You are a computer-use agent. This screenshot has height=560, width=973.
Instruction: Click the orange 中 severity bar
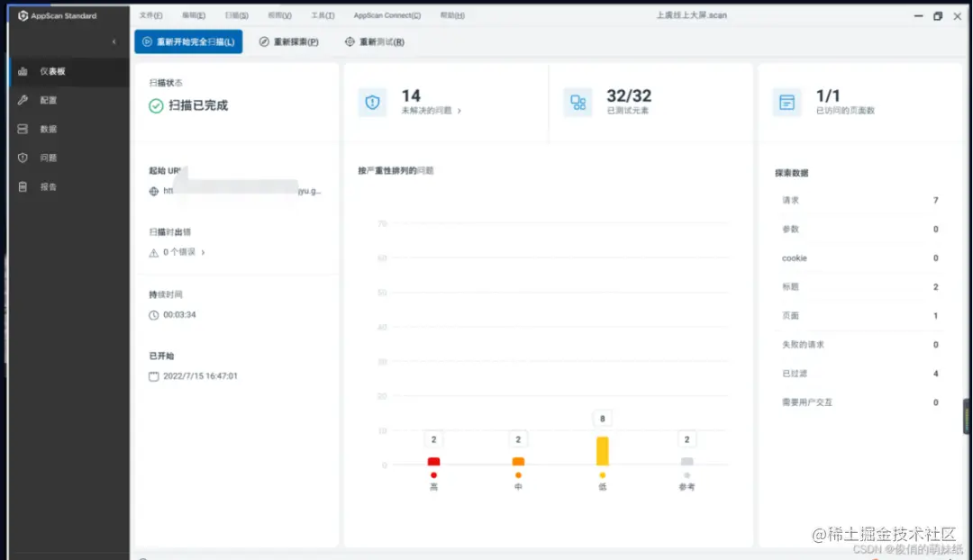[x=518, y=461]
